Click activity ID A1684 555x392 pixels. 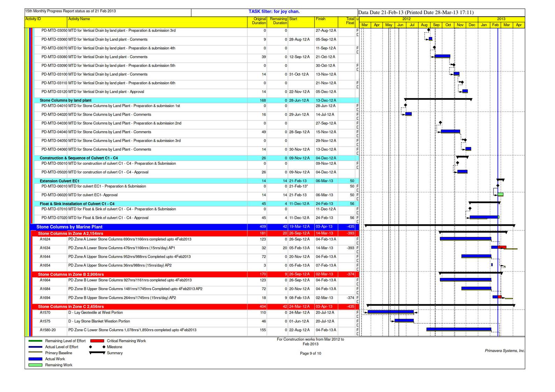pyautogui.click(x=45, y=289)
